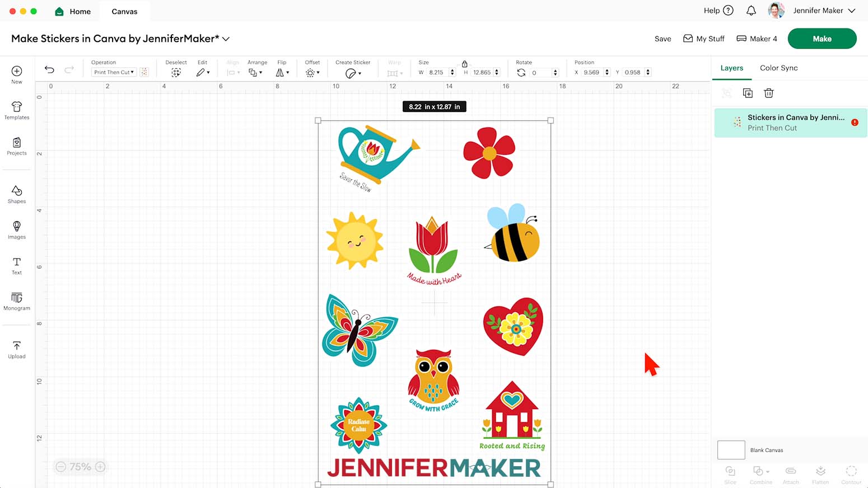This screenshot has height=488, width=868.
Task: Open the Shapes panel
Action: tap(17, 194)
